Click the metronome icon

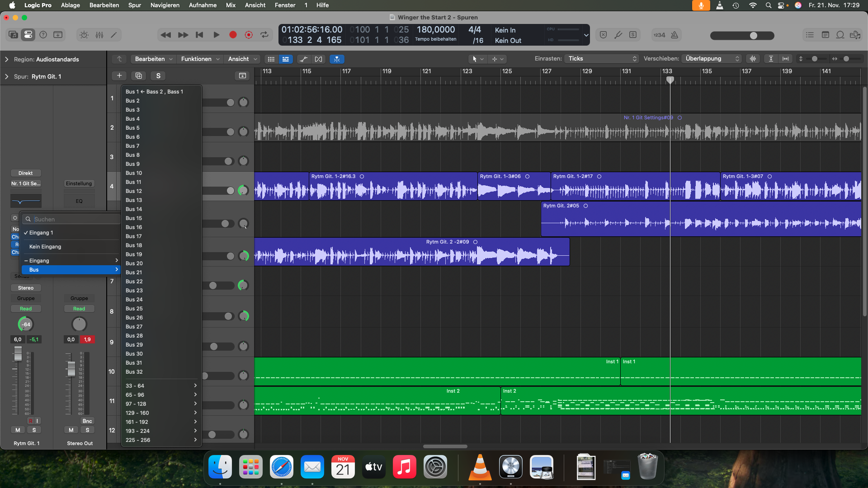[x=675, y=35]
